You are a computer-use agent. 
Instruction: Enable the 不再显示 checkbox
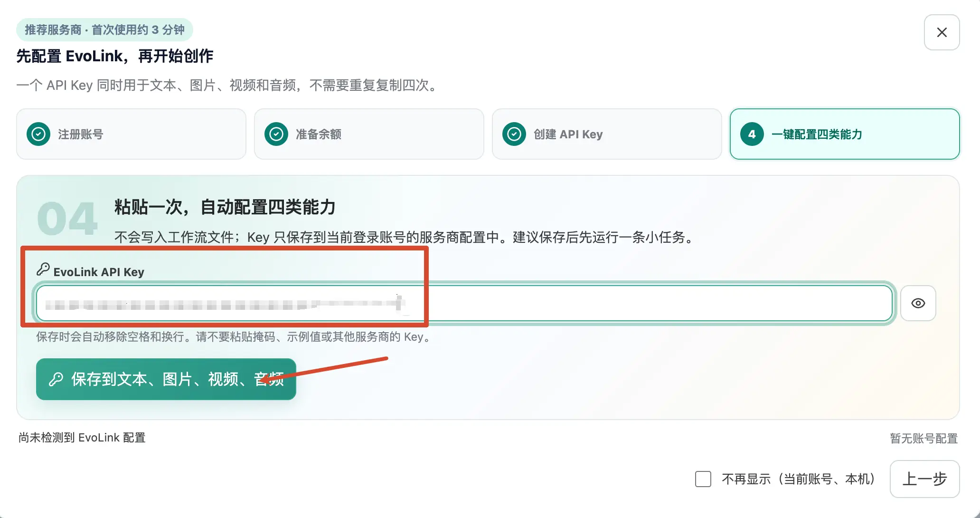tap(703, 479)
